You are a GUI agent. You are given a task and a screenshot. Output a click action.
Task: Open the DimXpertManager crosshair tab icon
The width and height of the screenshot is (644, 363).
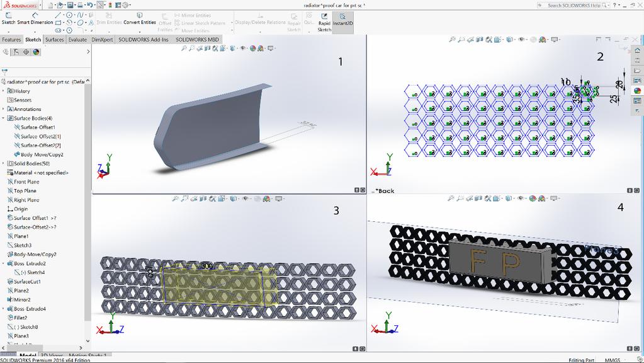coord(26,52)
